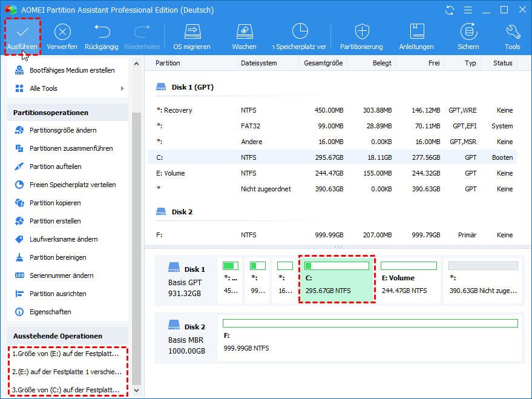Screen dimensions: 532x399
Task: Click the Rückgängig undo icon
Action: coord(102,36)
